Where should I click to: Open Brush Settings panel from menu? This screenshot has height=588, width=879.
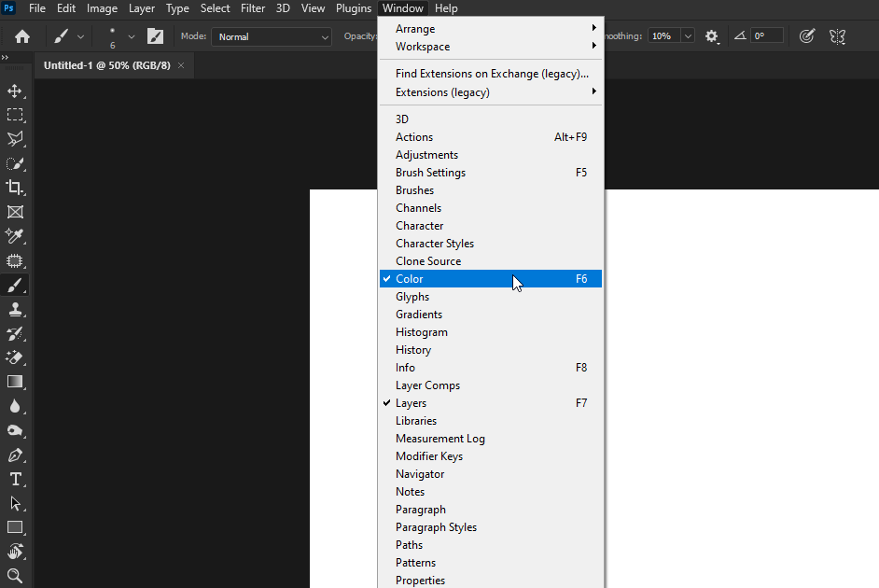[x=491, y=172]
